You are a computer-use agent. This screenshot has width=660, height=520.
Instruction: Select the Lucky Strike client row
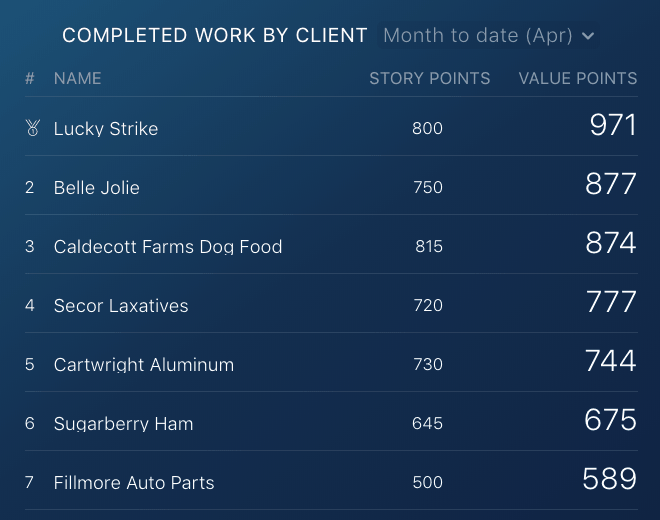pos(106,128)
